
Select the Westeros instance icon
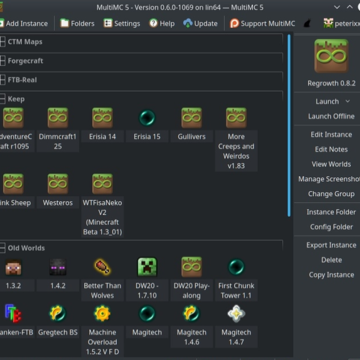coord(58,184)
